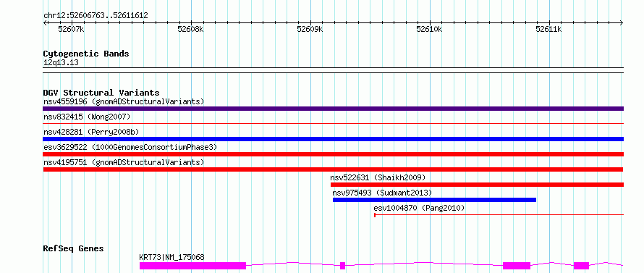
Task: Click the 52609k ruler tick label
Action: 310,29
